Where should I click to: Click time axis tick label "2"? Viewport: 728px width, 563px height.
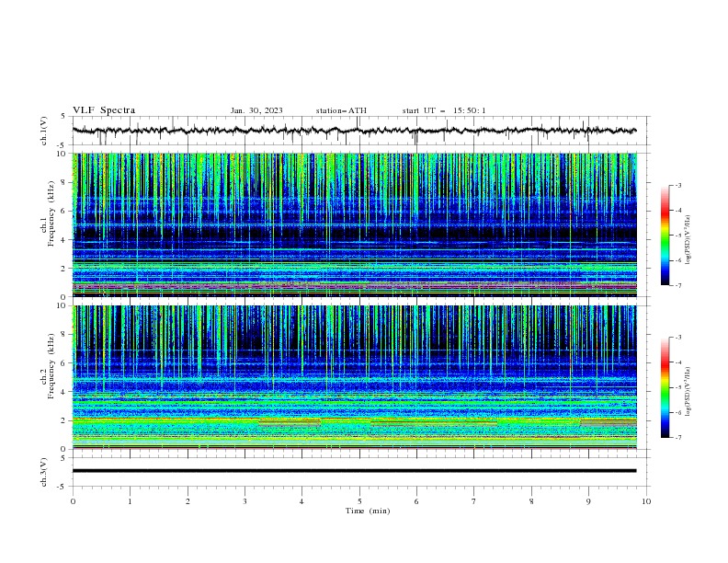(188, 501)
